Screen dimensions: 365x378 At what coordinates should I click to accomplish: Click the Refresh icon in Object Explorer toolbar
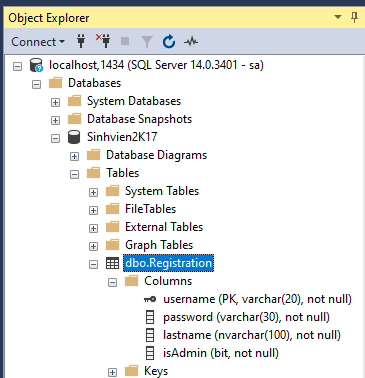[x=169, y=42]
